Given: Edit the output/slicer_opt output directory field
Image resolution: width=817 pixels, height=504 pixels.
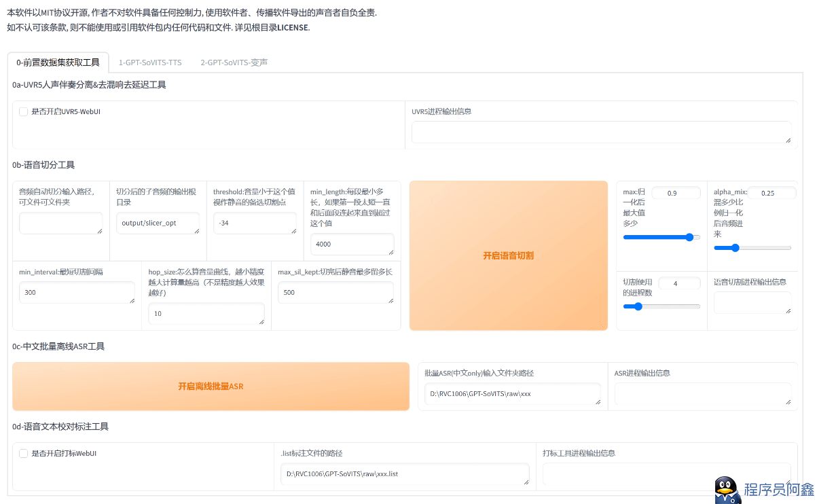Looking at the screenshot, I should point(158,223).
